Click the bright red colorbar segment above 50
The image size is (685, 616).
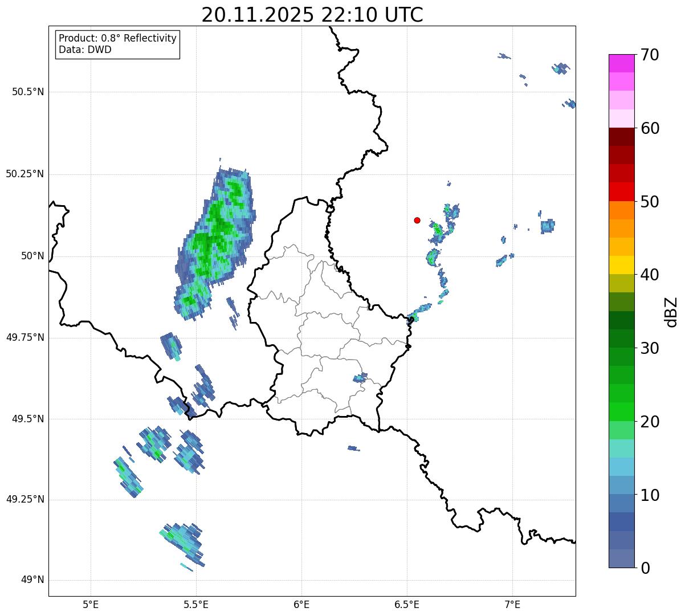[622, 192]
